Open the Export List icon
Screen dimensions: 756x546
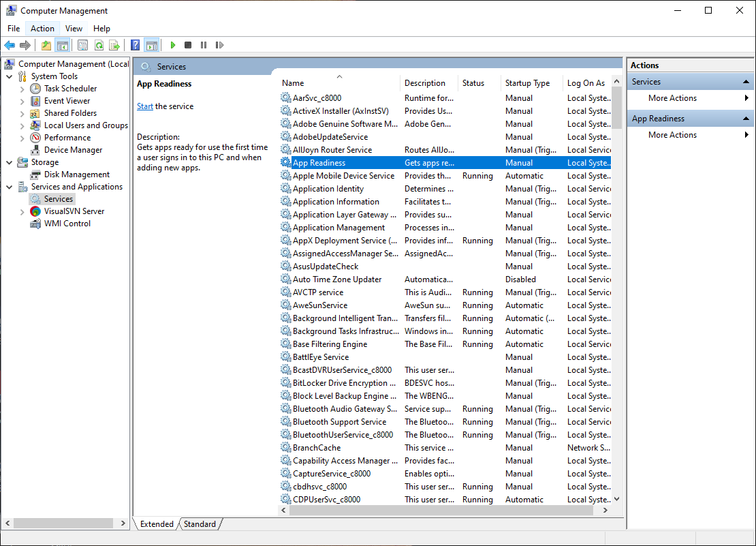(x=115, y=45)
